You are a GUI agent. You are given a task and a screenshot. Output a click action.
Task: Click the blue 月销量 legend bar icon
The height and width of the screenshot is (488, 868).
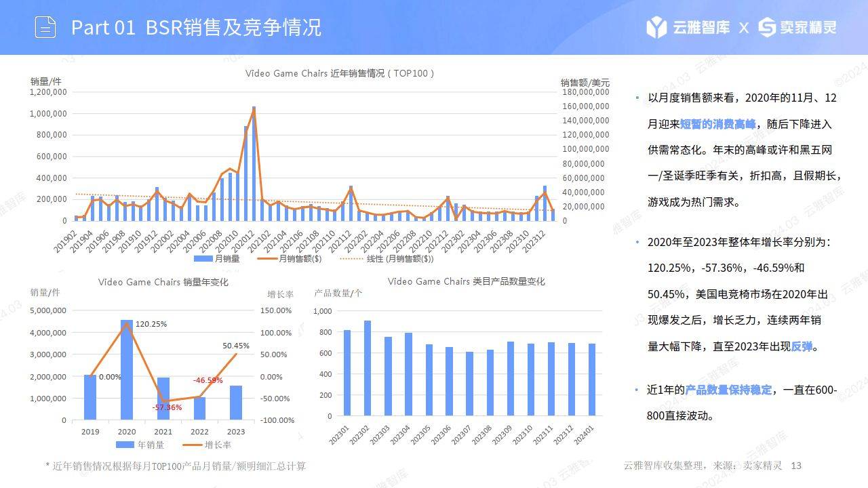202,258
